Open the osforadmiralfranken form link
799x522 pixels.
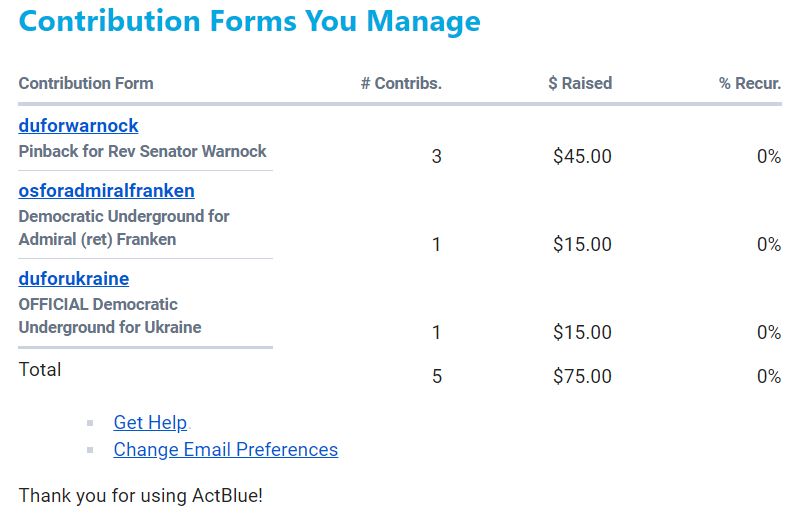[106, 191]
